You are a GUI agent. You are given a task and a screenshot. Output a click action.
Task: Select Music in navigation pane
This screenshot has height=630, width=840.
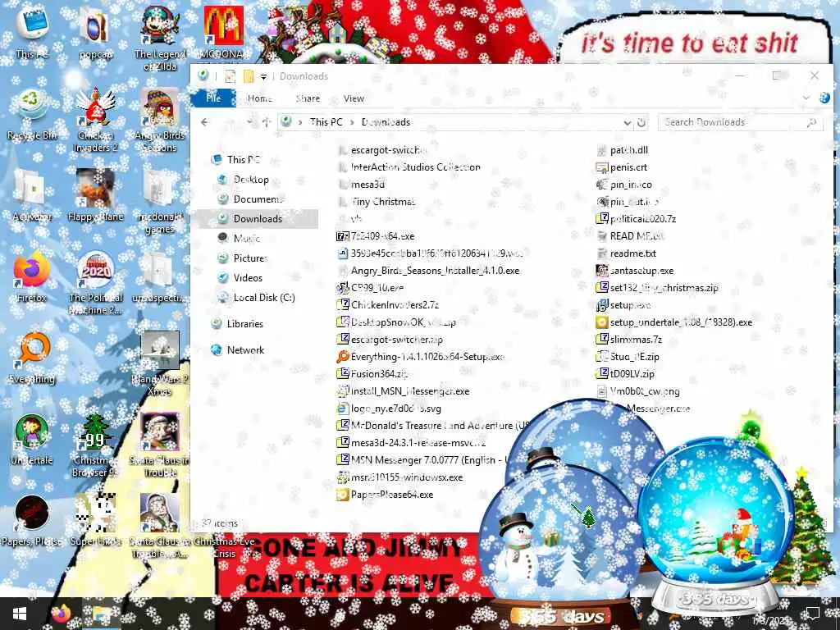click(246, 239)
